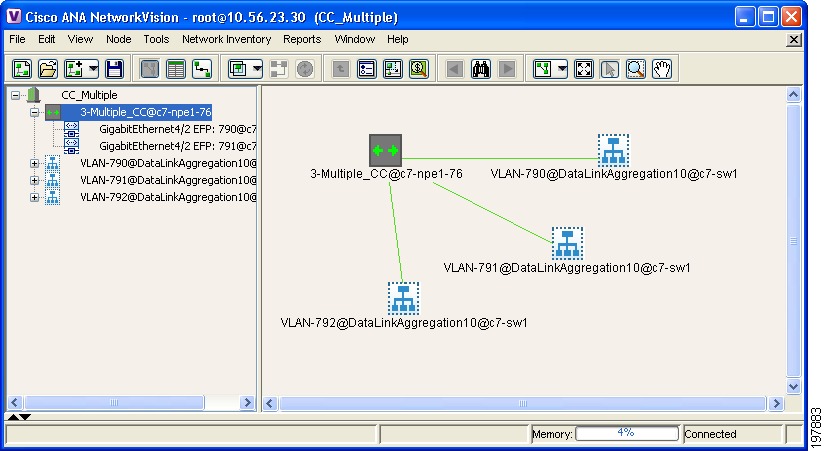Click the next result right-arrow icon

[x=507, y=69]
